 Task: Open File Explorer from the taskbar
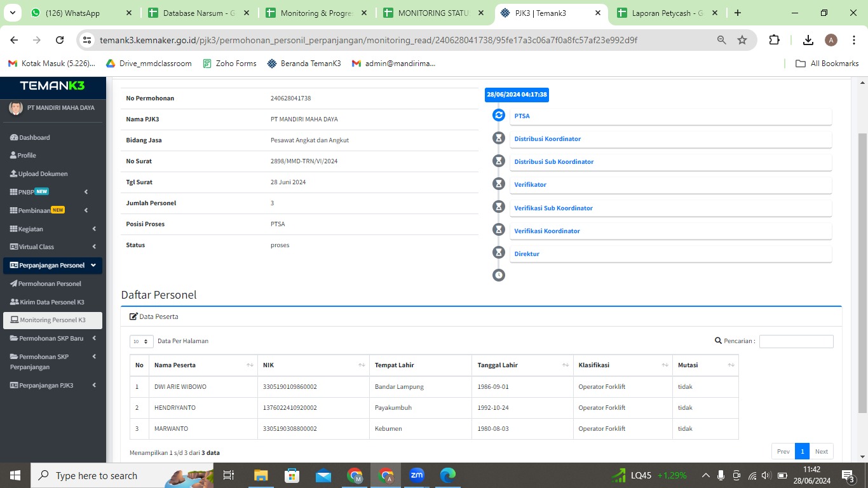261,475
